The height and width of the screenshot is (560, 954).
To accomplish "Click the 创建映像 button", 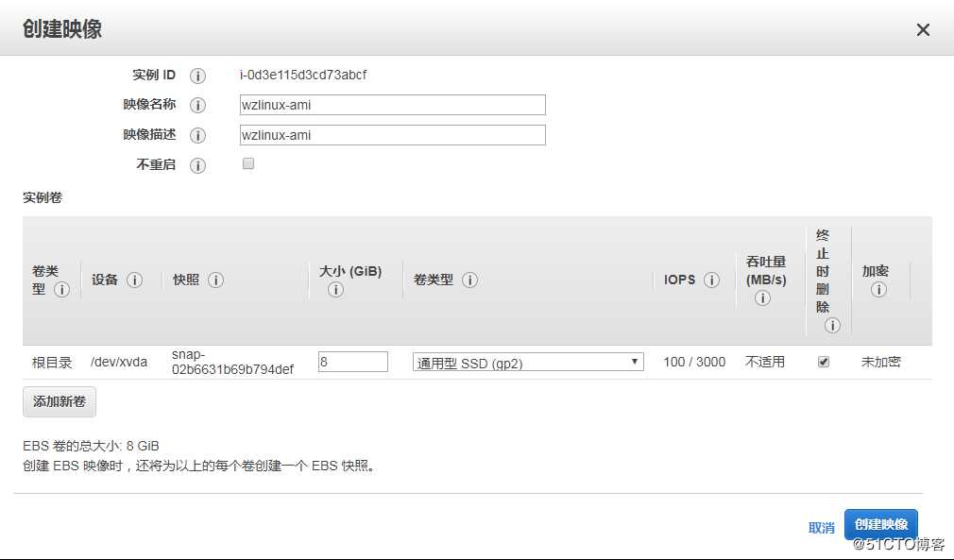I will click(881, 524).
